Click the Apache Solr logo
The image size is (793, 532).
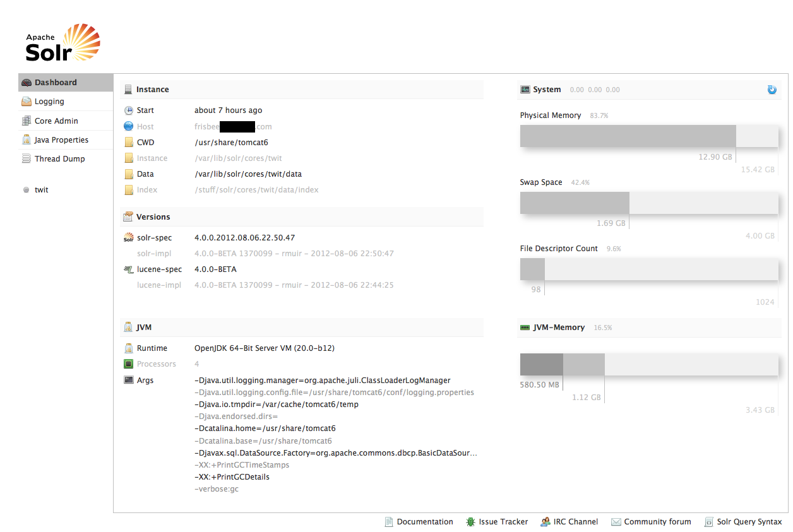pos(63,42)
